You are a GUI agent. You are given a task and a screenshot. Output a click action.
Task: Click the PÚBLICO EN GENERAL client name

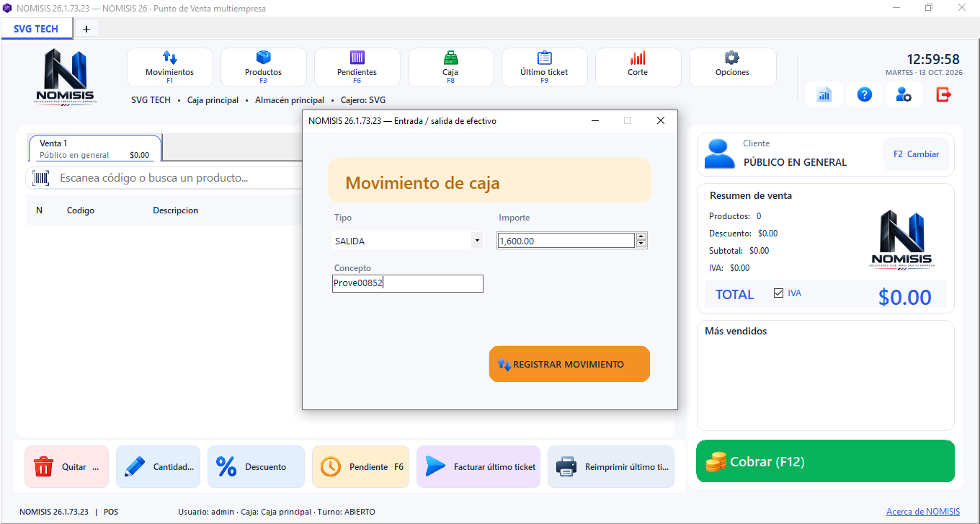pos(795,162)
